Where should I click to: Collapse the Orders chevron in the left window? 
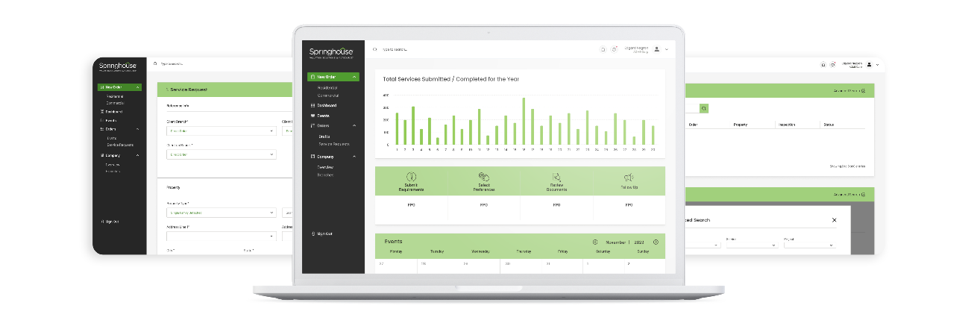(138, 129)
